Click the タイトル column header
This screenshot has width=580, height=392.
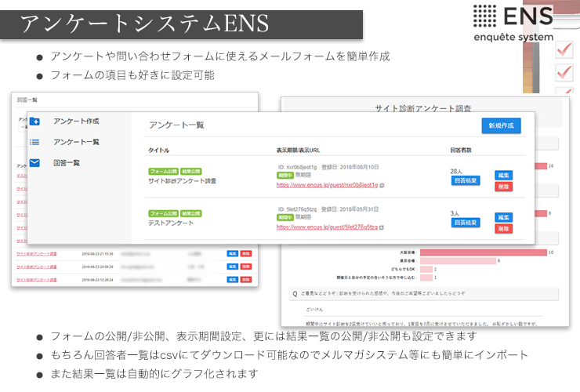[158, 150]
